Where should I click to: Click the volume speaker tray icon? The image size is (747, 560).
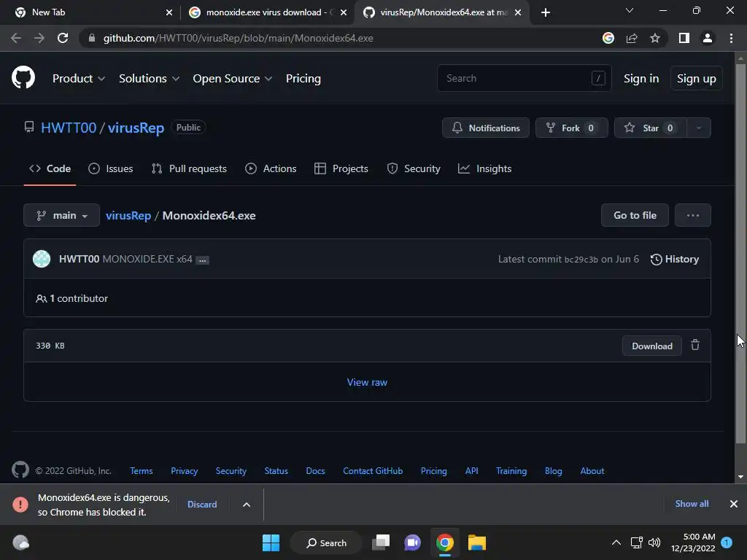point(654,542)
